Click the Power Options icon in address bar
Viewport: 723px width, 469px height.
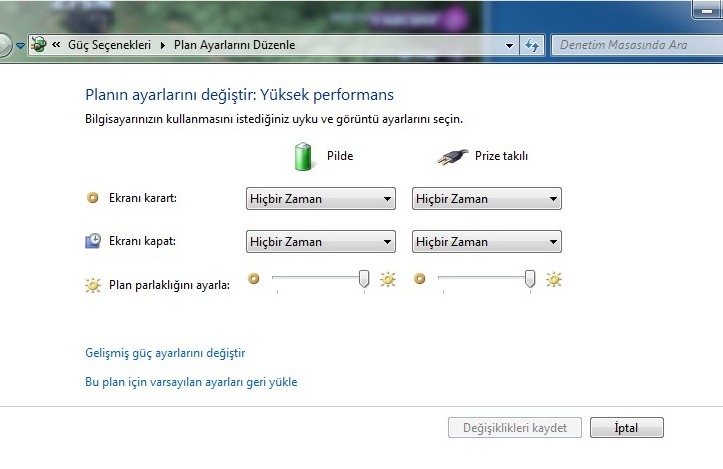(39, 45)
